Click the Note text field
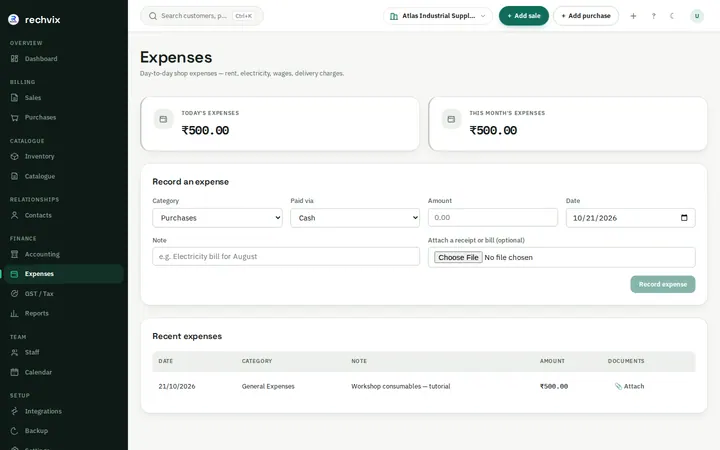The height and width of the screenshot is (450, 720). 286,257
